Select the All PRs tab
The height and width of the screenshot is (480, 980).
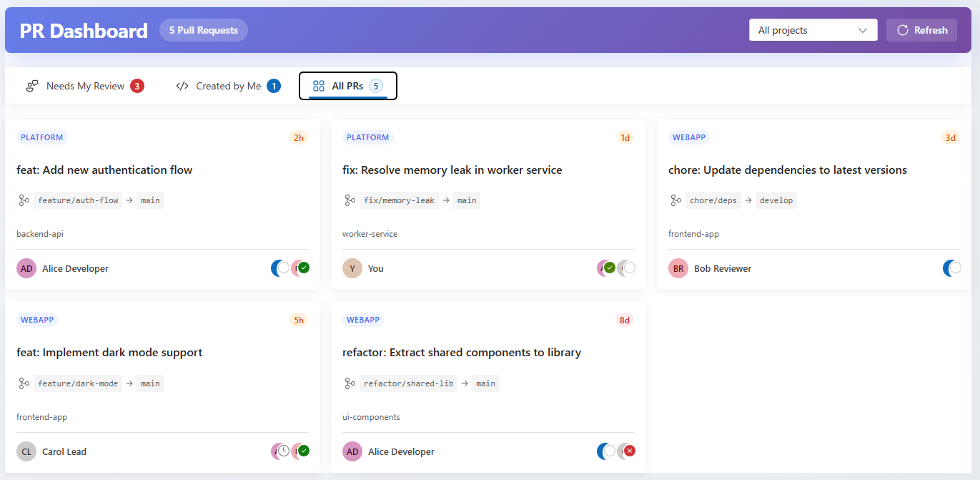pos(347,85)
